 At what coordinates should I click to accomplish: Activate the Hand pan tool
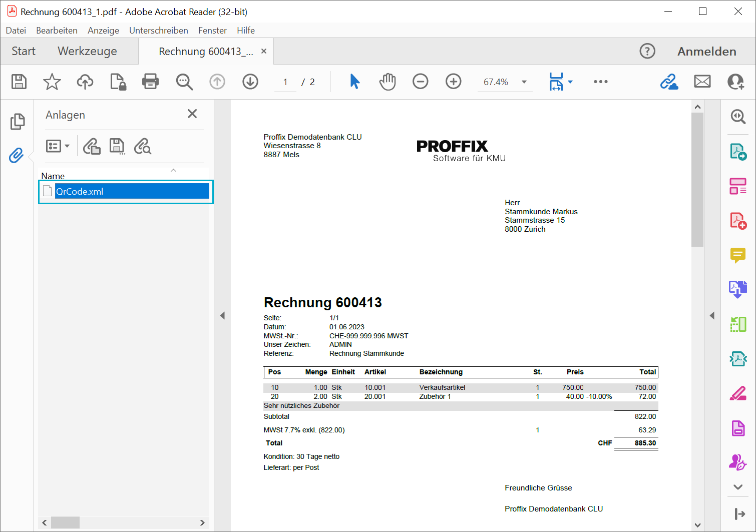388,82
